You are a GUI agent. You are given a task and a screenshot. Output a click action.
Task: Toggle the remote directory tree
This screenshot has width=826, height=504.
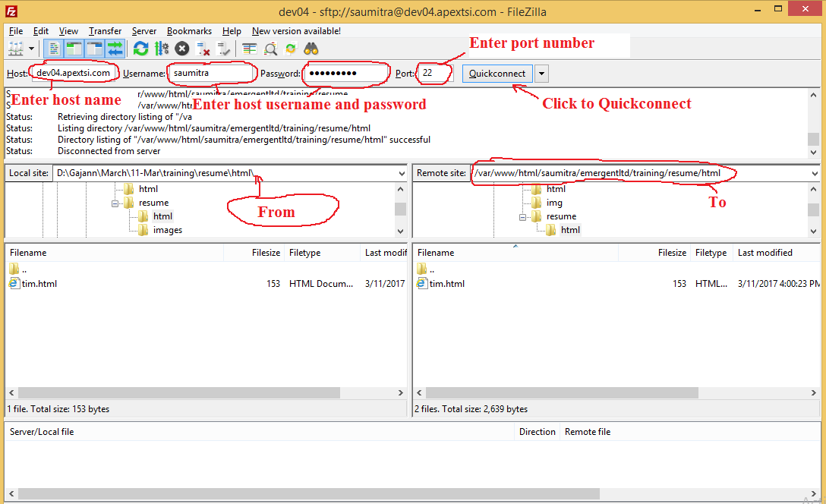(x=94, y=49)
